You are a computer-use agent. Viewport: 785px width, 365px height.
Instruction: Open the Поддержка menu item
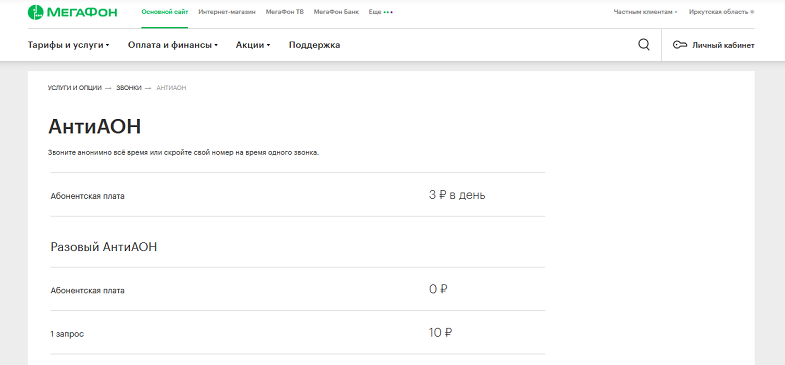(314, 45)
